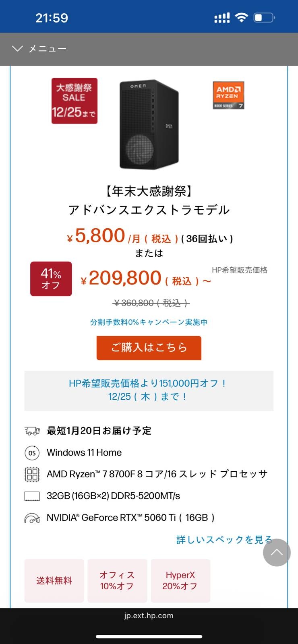Tap the AMD Ryzen 7 badge

[228, 95]
